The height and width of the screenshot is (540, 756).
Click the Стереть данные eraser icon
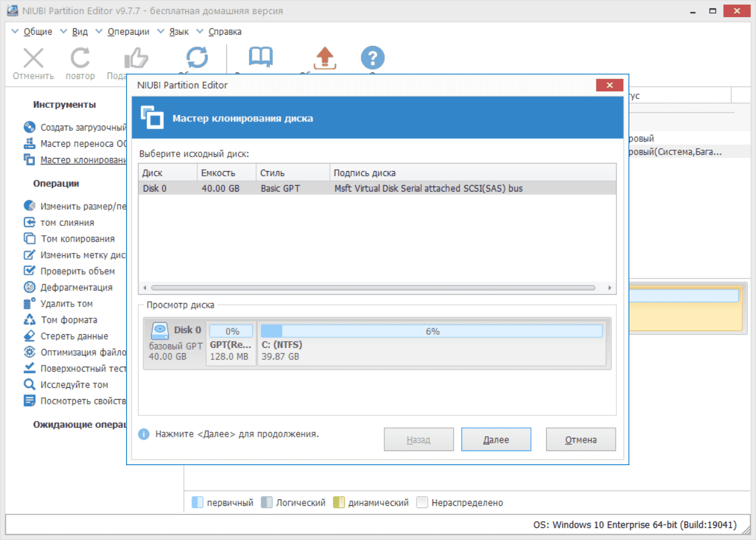coord(29,336)
